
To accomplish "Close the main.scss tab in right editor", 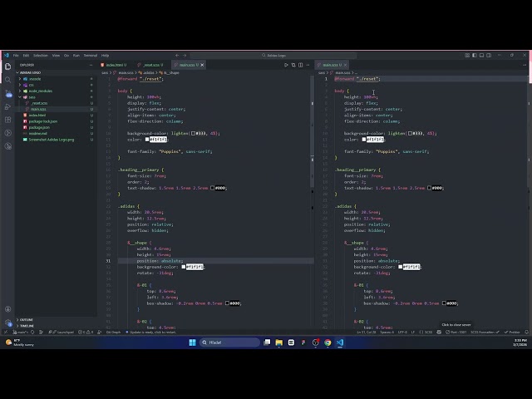I will tap(346, 65).
